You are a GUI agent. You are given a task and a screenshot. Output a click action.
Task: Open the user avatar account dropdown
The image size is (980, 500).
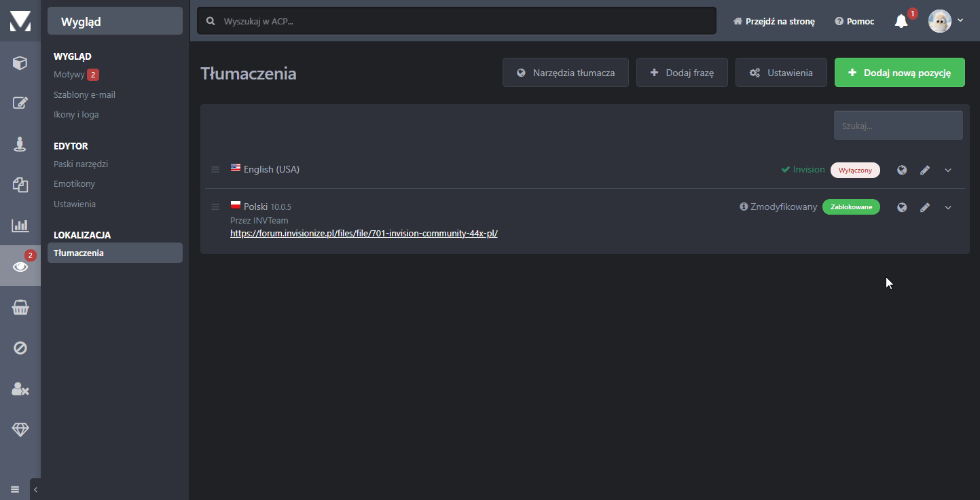pos(945,21)
